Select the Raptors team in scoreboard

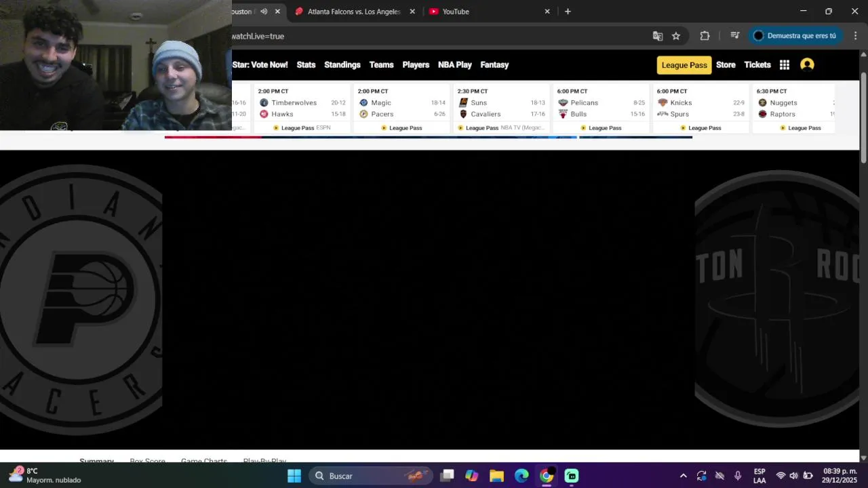[x=783, y=115]
